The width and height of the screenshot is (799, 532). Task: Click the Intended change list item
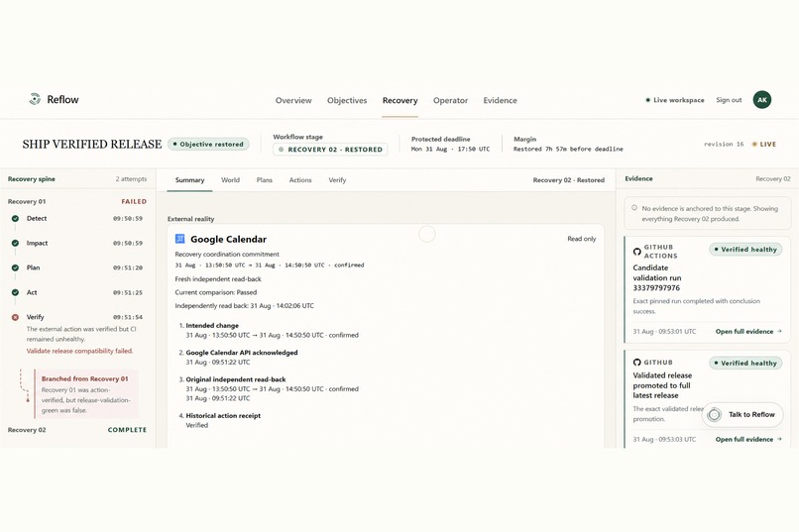(x=272, y=331)
